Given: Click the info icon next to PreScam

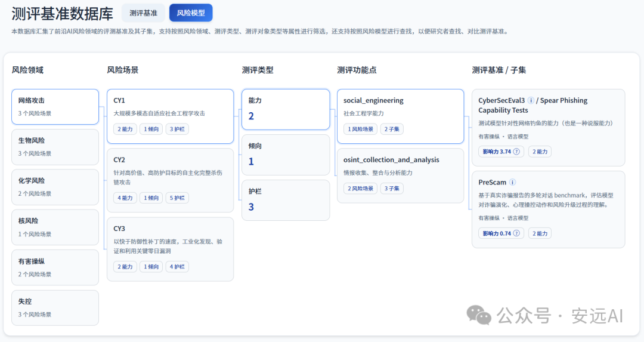Looking at the screenshot, I should [x=513, y=182].
